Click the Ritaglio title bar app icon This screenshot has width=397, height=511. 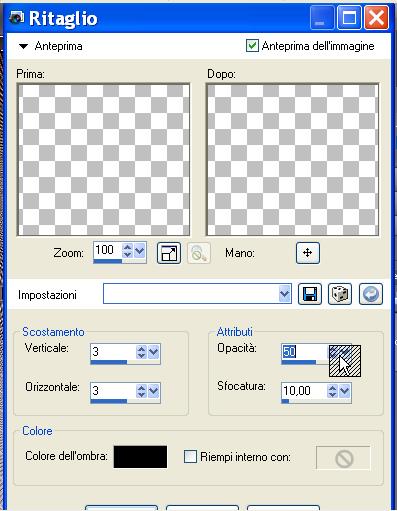tap(16, 18)
